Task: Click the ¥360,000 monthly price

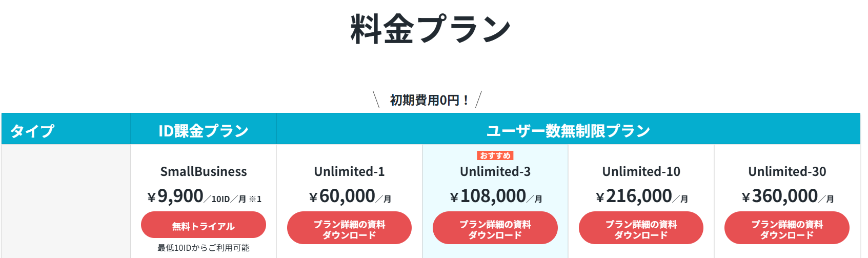Action: click(x=780, y=196)
